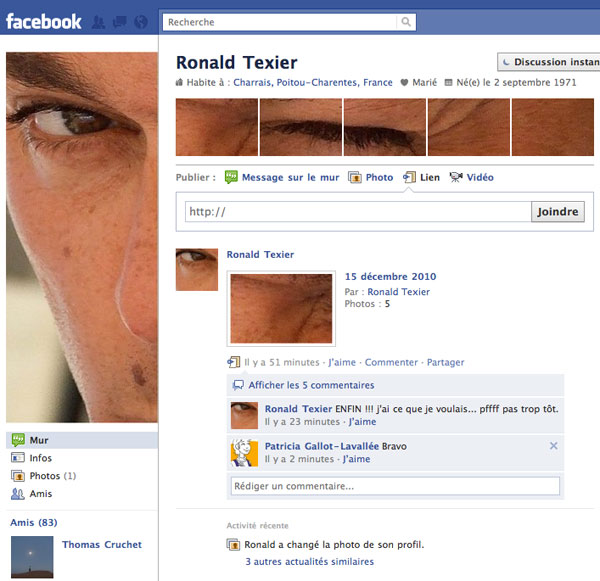The width and height of the screenshot is (600, 581).
Task: Open the album cover thumbnail
Action: pos(281,308)
